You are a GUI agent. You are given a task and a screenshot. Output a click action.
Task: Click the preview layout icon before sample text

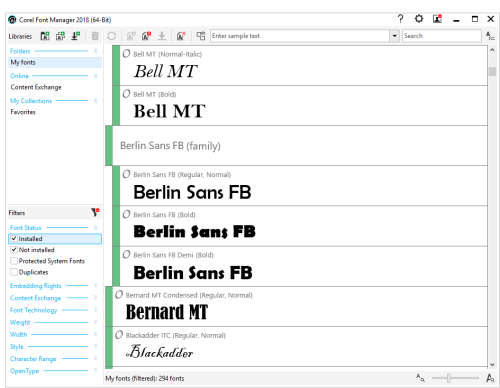[201, 36]
